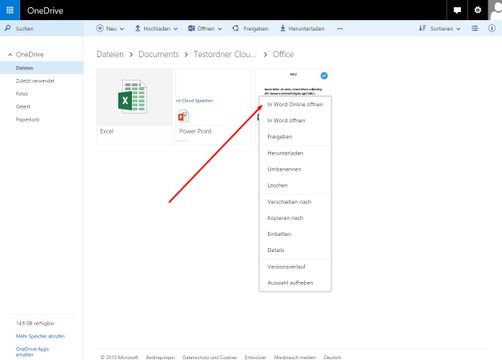Click the toolbar Herunterladen label

pos(306,29)
